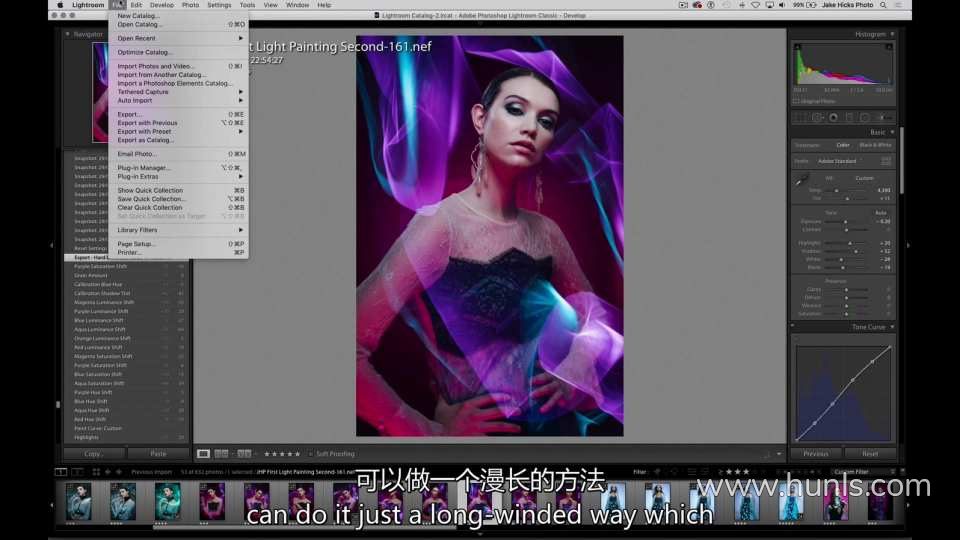Enable the Original Photo checkbox

point(796,101)
